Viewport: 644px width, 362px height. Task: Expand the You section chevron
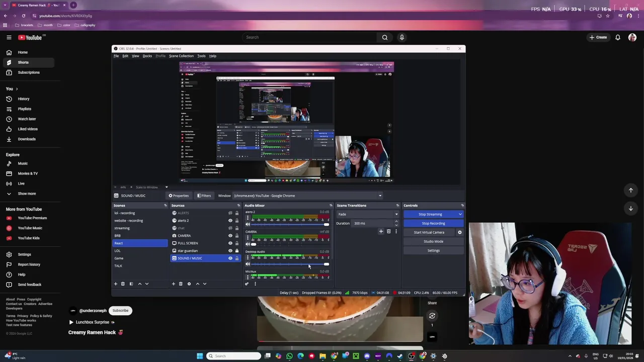click(x=17, y=89)
